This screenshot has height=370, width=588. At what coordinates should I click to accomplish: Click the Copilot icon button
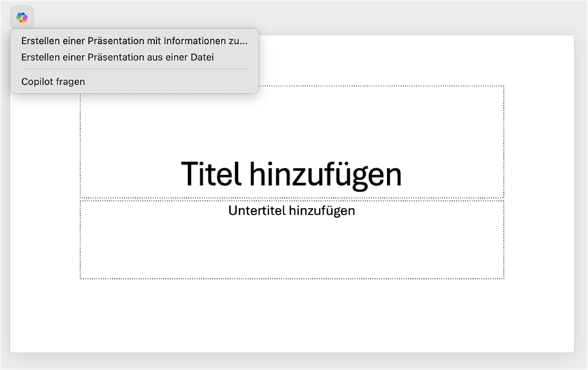(22, 17)
